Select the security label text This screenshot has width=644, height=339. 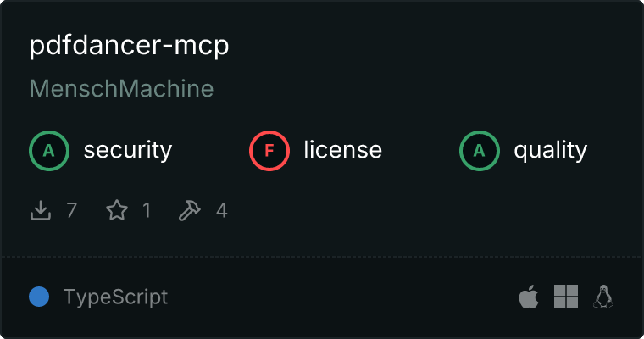tap(128, 150)
